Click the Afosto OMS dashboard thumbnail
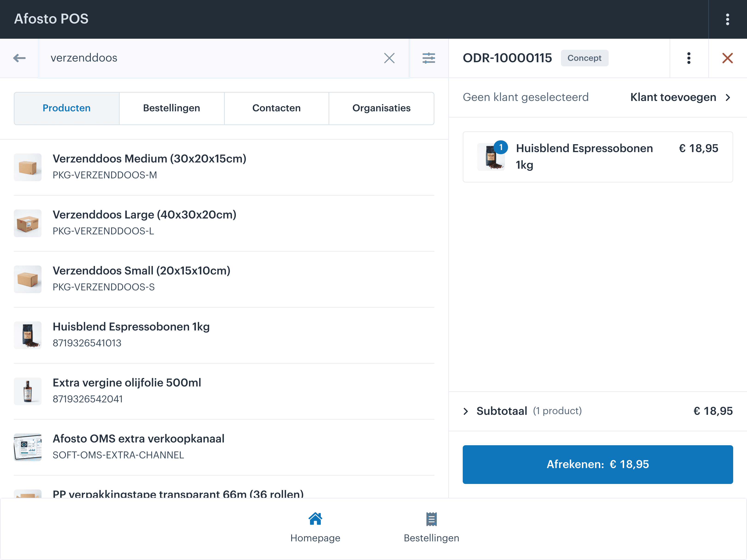 click(28, 447)
